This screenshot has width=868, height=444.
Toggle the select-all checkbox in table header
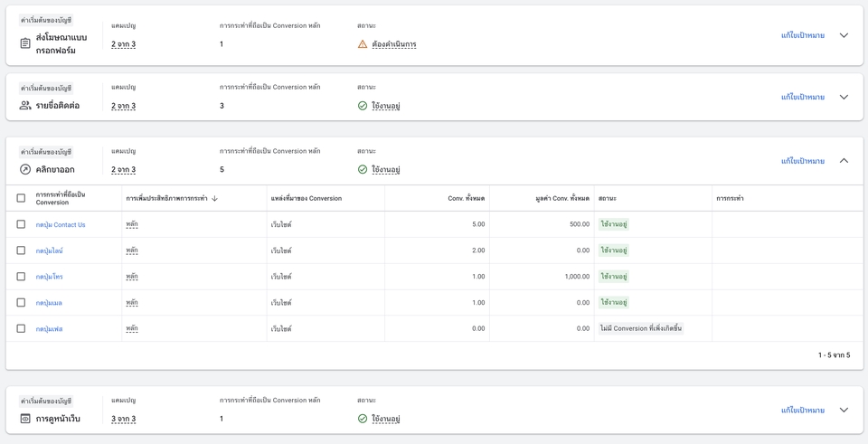pos(21,198)
